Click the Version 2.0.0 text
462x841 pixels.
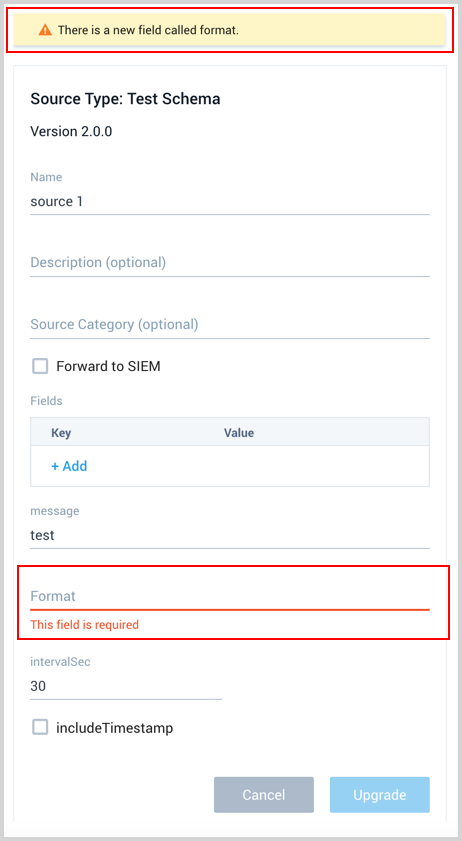tap(71, 131)
